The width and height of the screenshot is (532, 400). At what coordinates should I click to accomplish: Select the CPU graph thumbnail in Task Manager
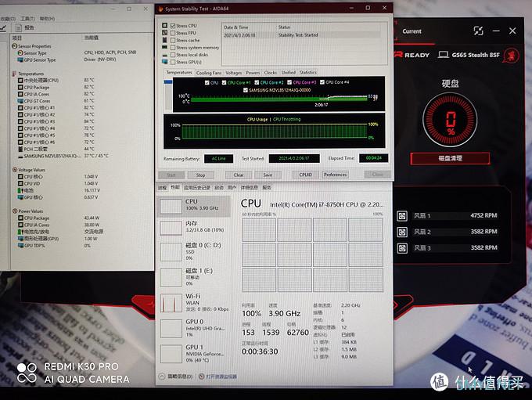(171, 206)
